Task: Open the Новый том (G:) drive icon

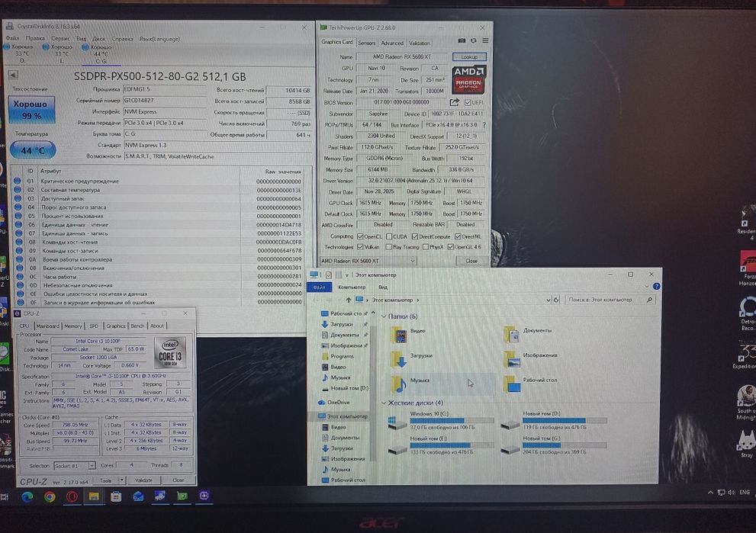Action: click(x=510, y=449)
